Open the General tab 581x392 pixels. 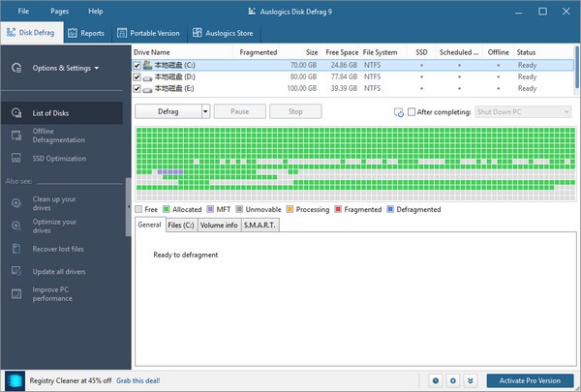(x=150, y=225)
